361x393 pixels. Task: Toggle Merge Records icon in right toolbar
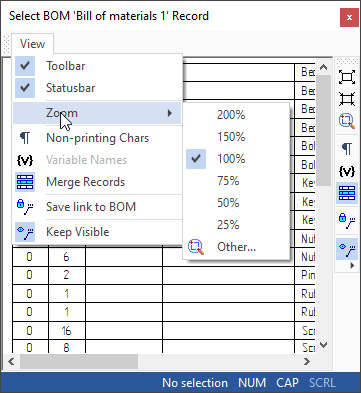click(x=347, y=193)
